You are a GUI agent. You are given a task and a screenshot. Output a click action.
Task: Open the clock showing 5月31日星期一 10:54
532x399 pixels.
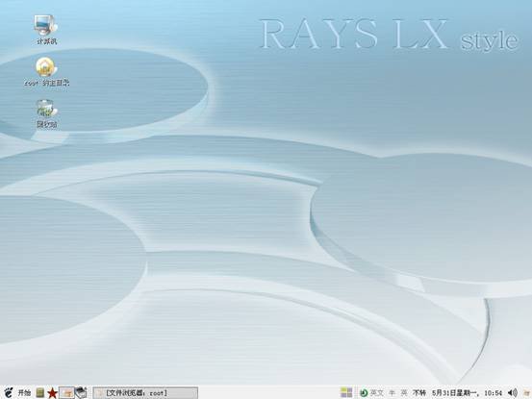(x=467, y=393)
